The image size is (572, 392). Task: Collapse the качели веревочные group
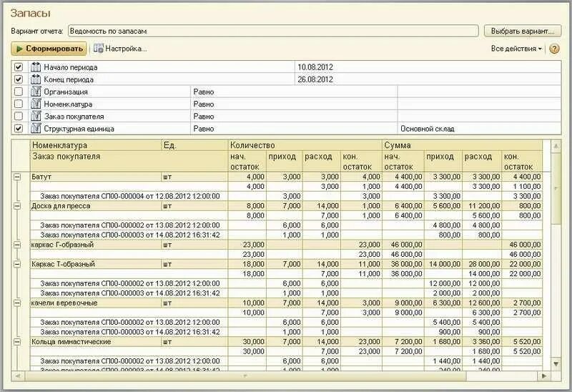pyautogui.click(x=17, y=303)
